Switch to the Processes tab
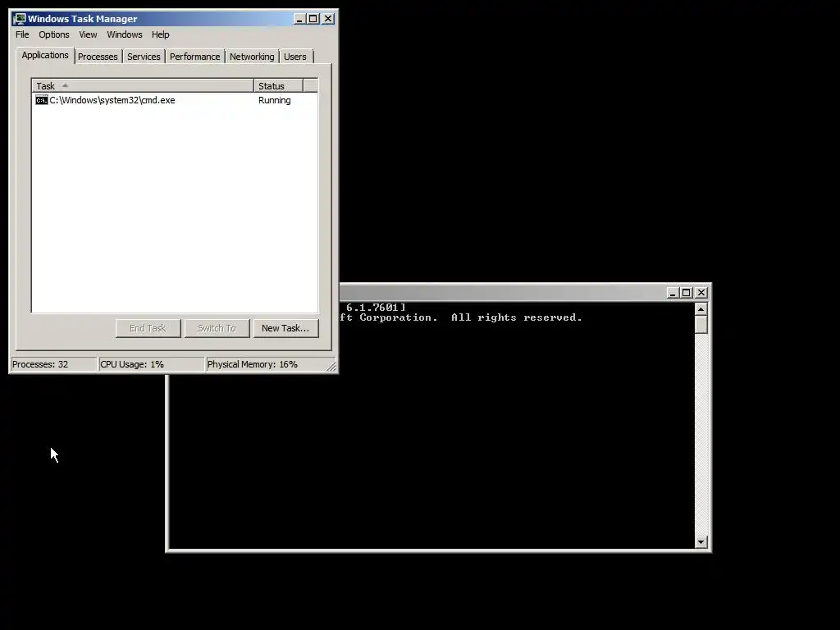840x630 pixels. click(98, 57)
